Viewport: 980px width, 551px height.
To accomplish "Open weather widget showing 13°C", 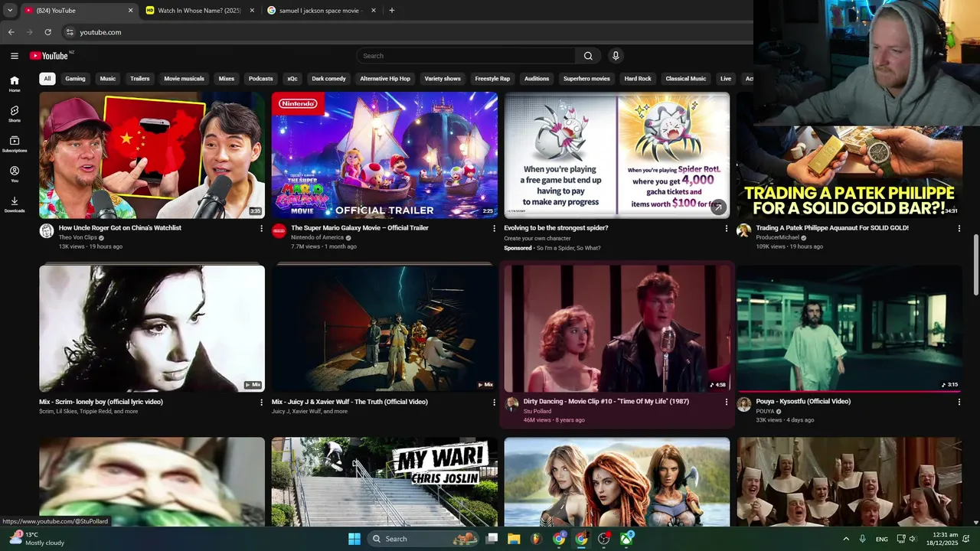I will click(37, 539).
